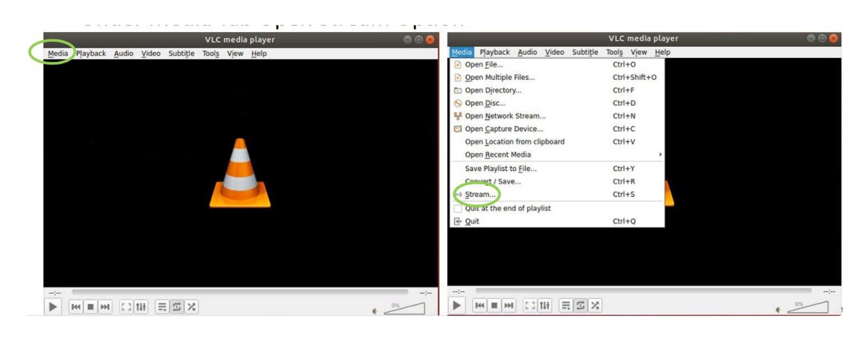Viewport: 868px width, 341px height.
Task: Toggle shuffle mode in left VLC window
Action: click(191, 307)
